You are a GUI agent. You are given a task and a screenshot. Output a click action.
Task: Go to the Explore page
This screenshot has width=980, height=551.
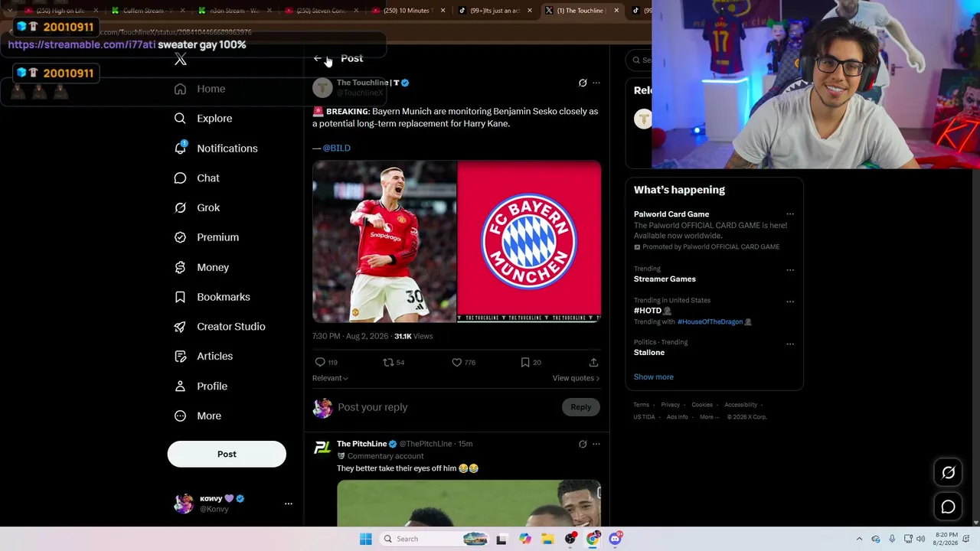(x=203, y=119)
